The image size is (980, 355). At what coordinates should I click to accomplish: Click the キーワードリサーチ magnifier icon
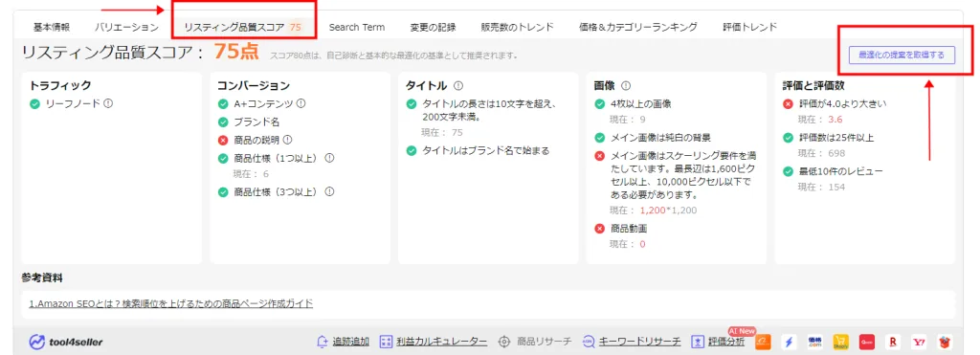(x=589, y=342)
